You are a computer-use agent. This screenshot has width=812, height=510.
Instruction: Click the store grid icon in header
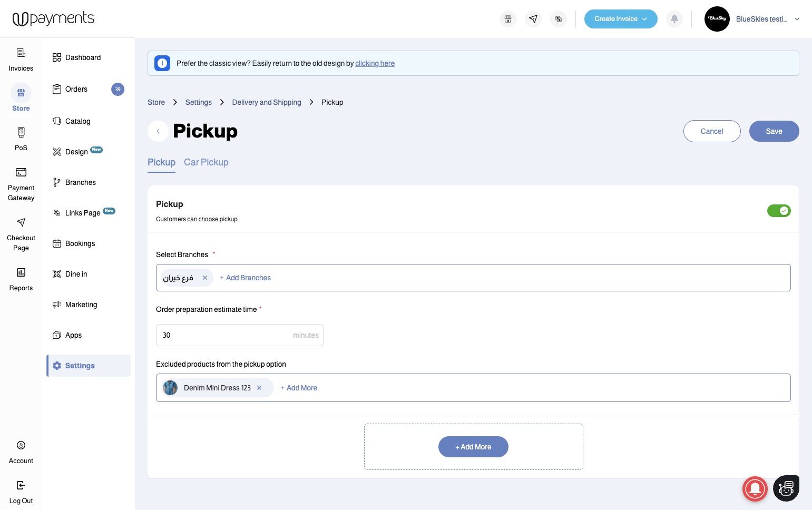[508, 19]
